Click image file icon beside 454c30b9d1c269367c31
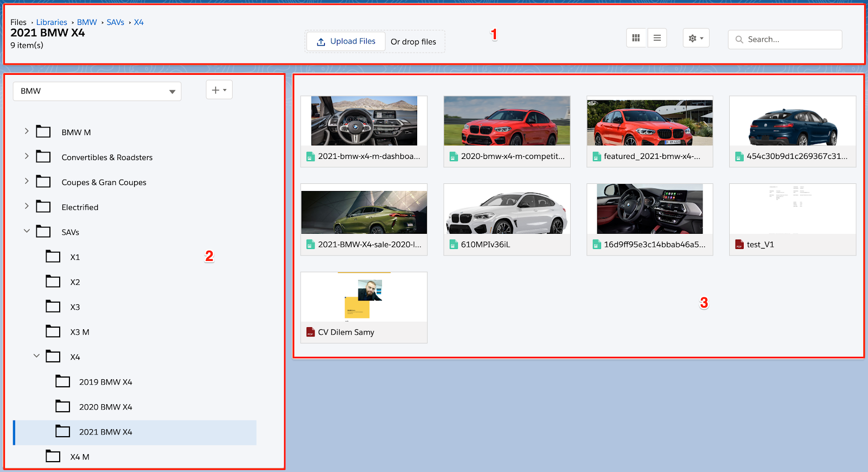 pyautogui.click(x=739, y=157)
